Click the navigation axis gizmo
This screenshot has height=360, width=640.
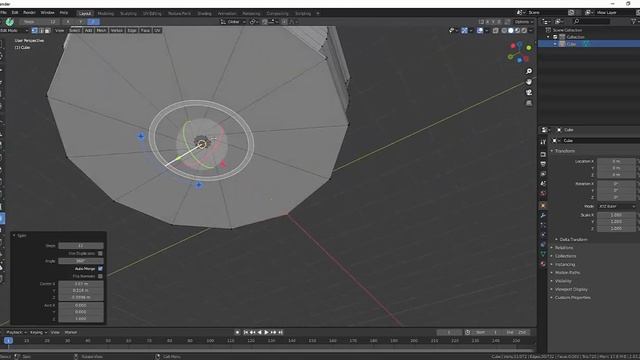520,52
